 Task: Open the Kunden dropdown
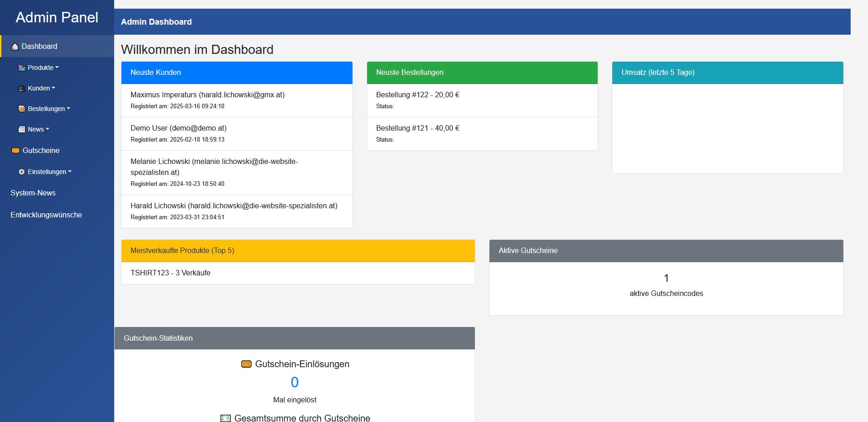(40, 88)
